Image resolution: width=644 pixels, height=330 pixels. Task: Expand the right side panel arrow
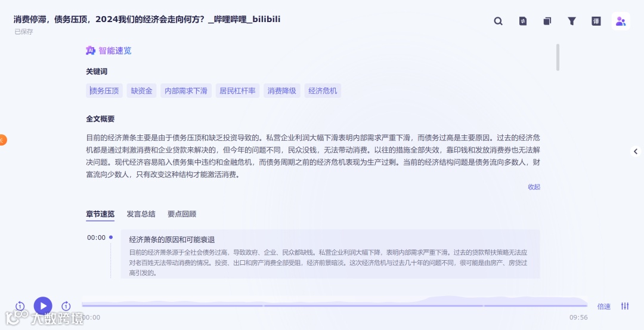[636, 151]
